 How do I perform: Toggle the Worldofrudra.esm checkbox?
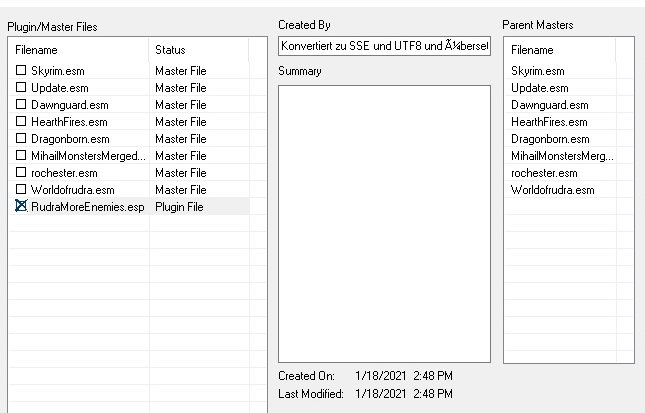(21, 190)
